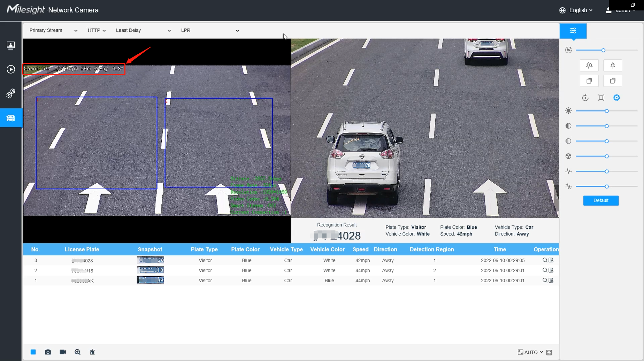This screenshot has width=644, height=361.
Task: Open the Settings gear in left sidebar
Action: pyautogui.click(x=11, y=93)
